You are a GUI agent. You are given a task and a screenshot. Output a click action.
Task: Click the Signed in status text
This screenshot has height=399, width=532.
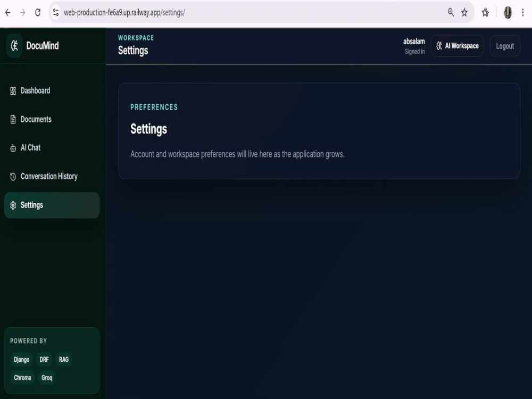414,52
